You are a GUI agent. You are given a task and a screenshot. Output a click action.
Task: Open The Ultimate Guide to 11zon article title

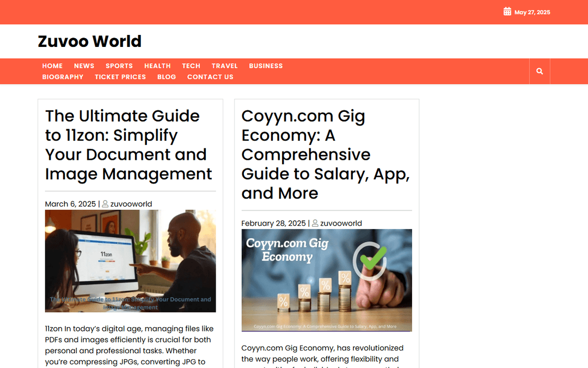click(x=128, y=145)
